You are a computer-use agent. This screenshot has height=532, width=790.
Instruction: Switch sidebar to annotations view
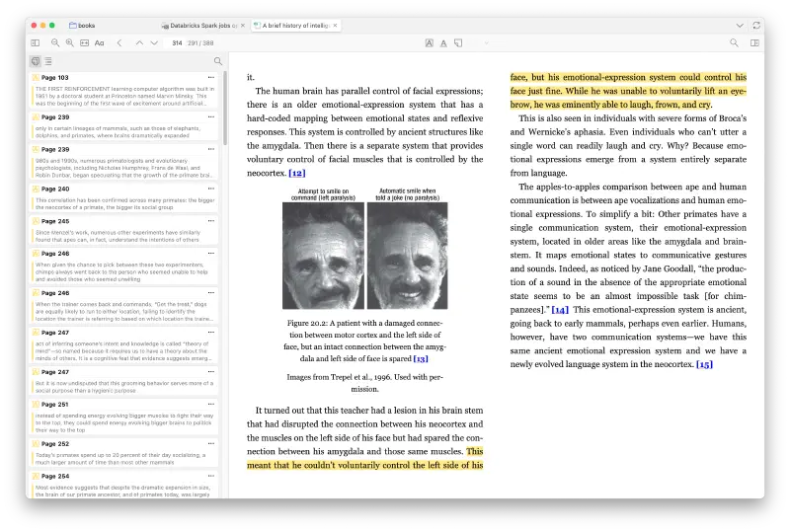(36, 61)
